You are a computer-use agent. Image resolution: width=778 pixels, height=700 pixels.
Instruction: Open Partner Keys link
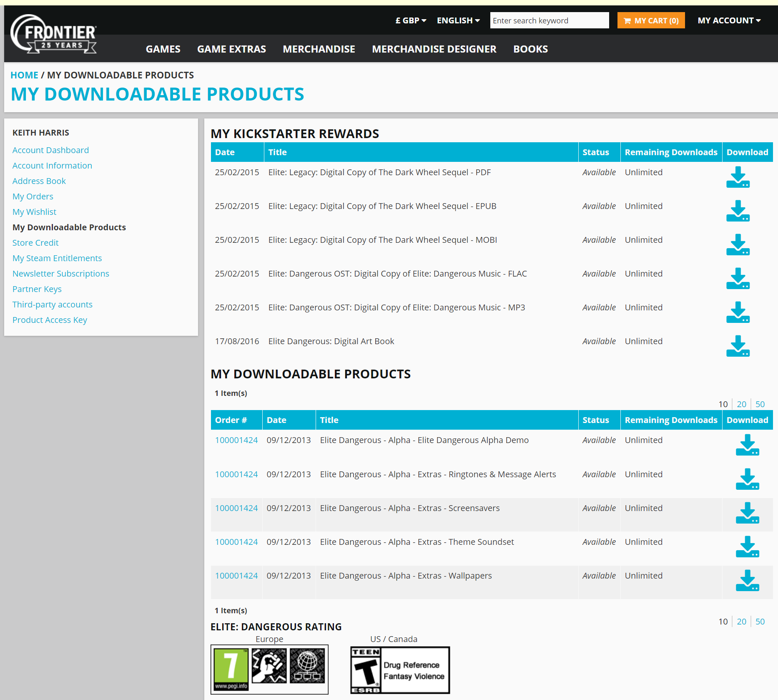click(37, 289)
